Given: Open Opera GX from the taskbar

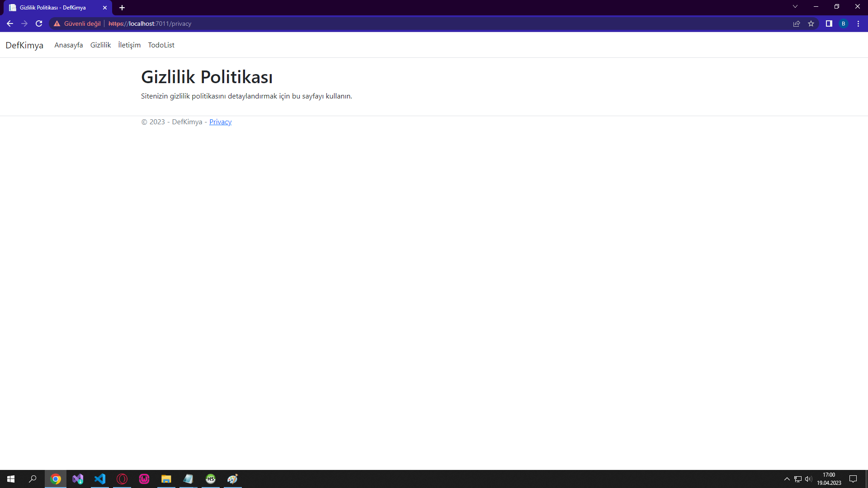Looking at the screenshot, I should (x=122, y=479).
